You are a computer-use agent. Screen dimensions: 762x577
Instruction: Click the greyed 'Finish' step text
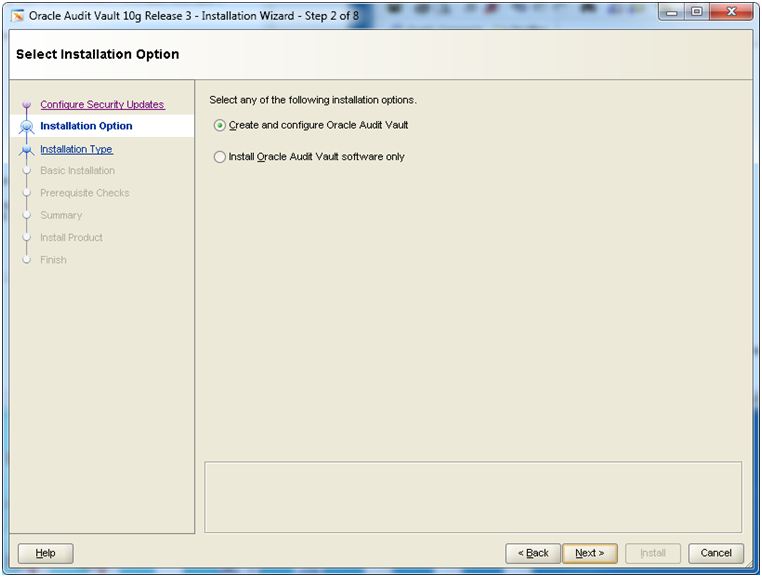pos(53,260)
